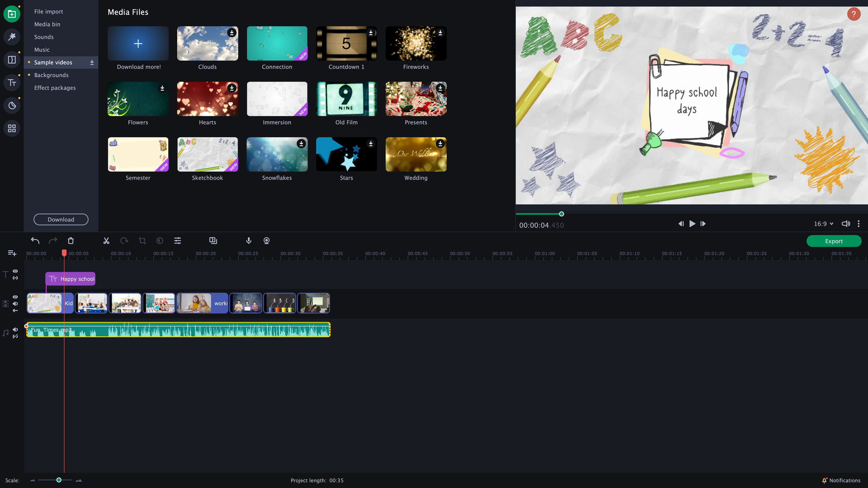
Task: Select Backgrounds in the side menu
Action: click(51, 75)
